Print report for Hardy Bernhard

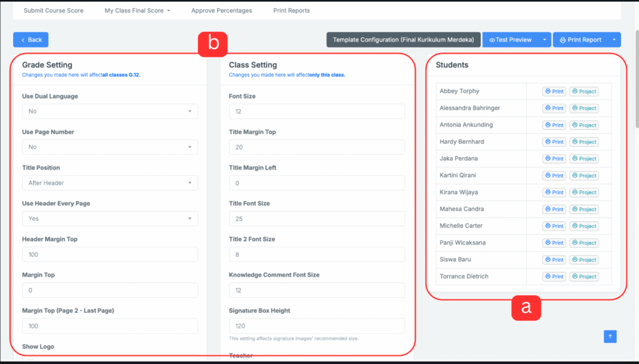tap(554, 142)
